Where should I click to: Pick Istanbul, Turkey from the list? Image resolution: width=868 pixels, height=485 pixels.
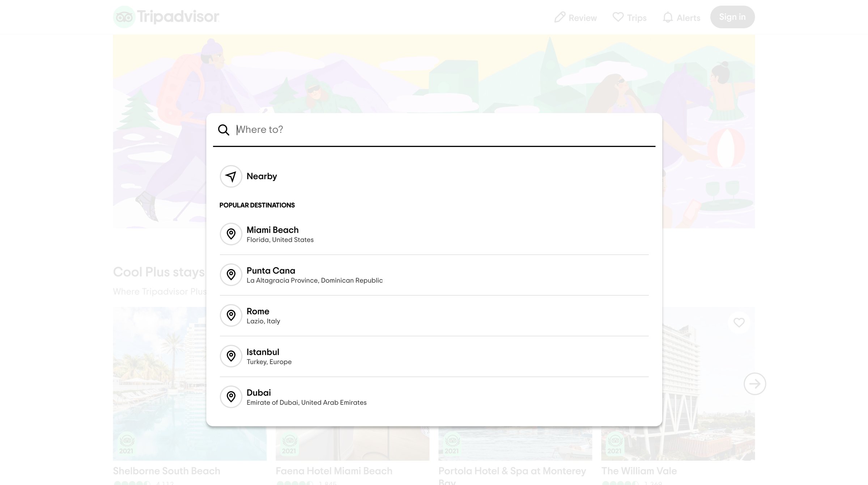tap(434, 357)
